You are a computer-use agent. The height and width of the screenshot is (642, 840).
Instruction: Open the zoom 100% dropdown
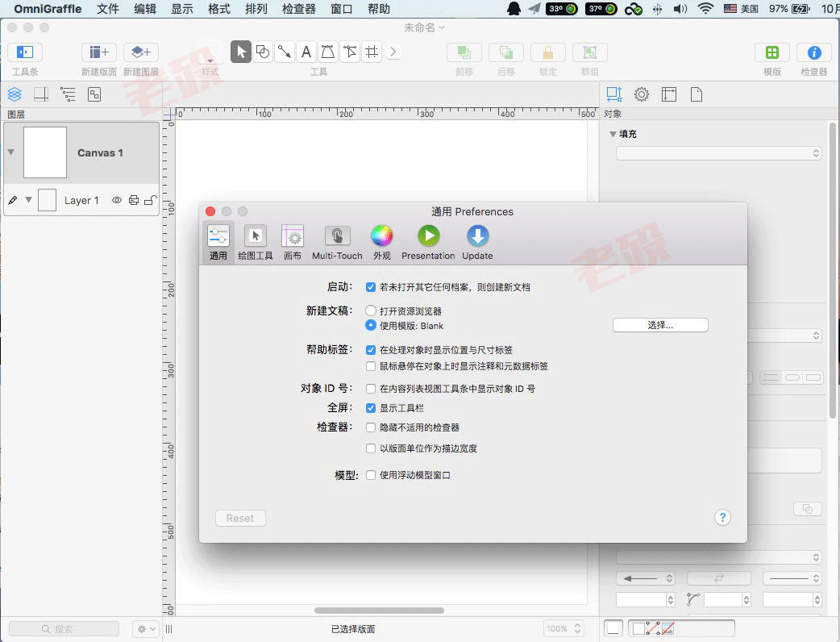(x=563, y=628)
